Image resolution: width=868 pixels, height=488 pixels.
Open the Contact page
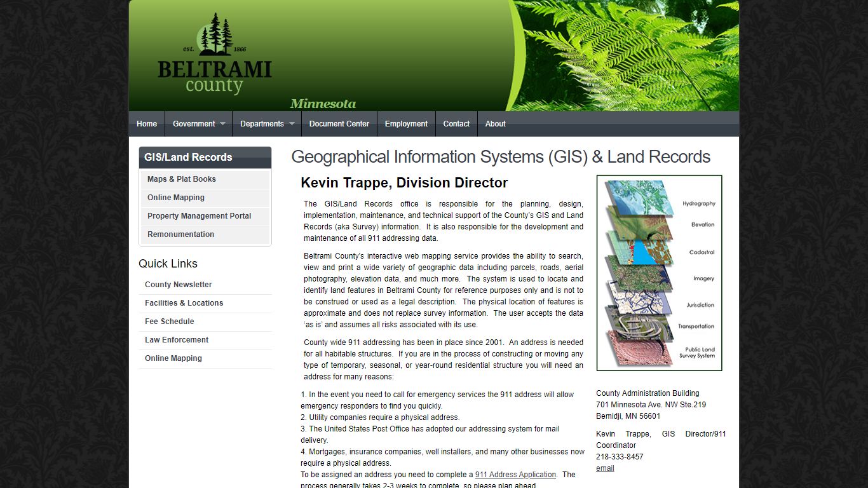[456, 124]
